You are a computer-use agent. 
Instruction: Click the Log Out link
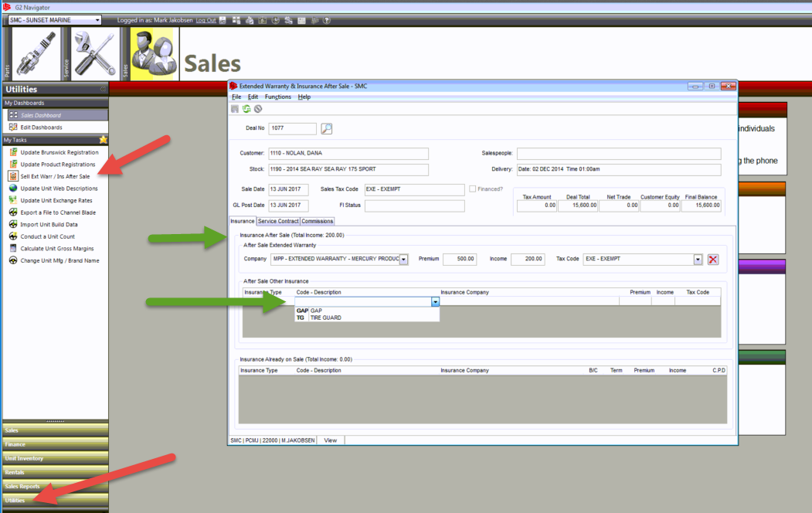click(x=206, y=20)
